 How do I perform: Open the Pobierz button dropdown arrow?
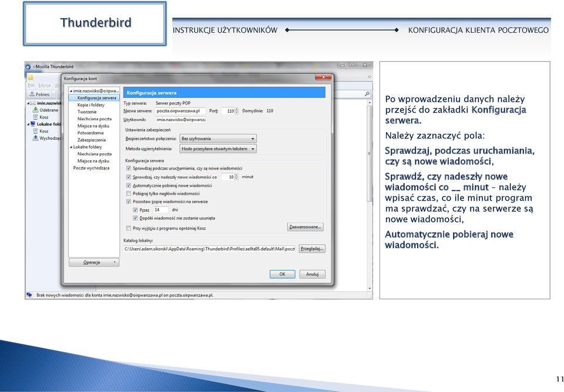53,94
